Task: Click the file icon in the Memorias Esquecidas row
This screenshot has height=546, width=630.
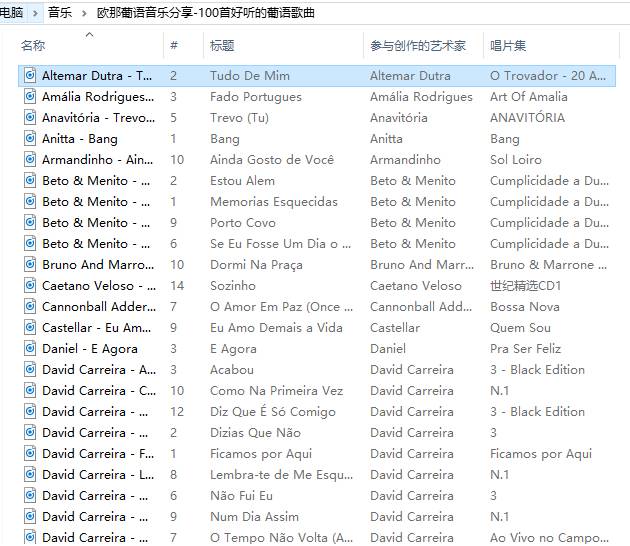Action: pyautogui.click(x=30, y=201)
